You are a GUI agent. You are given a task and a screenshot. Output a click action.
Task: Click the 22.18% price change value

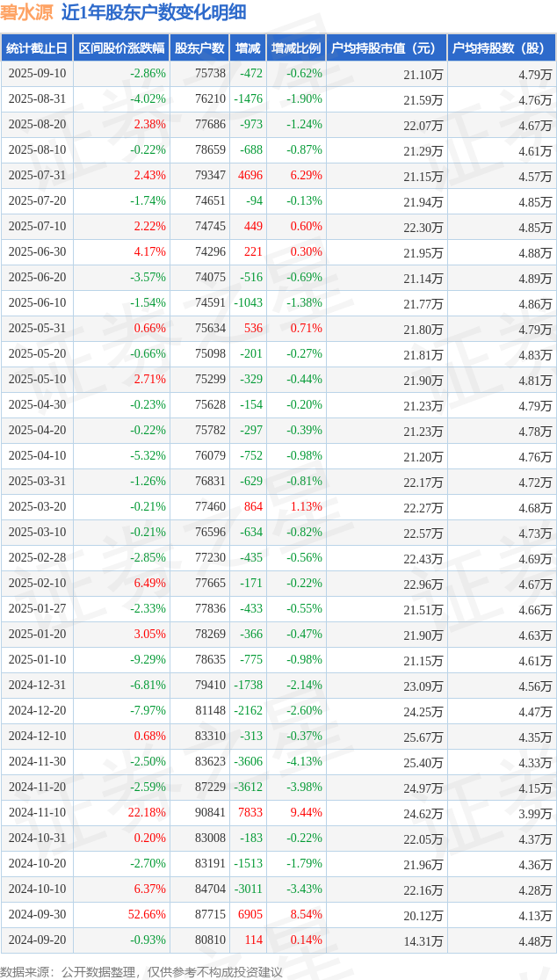(147, 813)
